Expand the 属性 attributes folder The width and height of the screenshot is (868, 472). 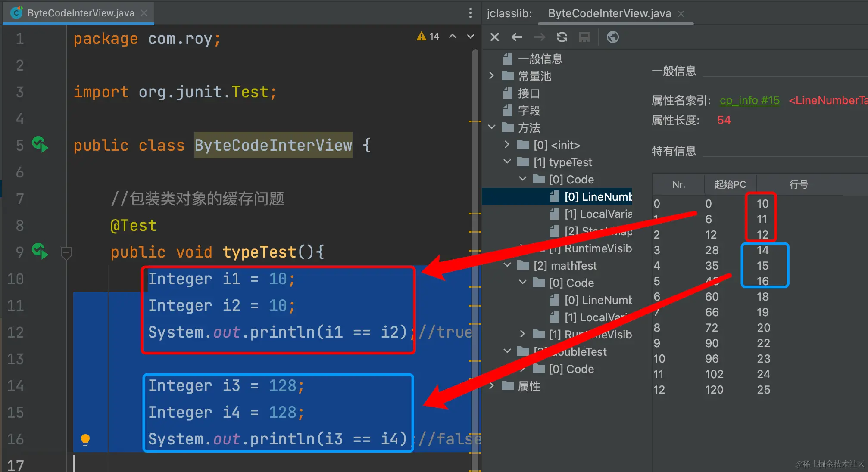point(492,386)
